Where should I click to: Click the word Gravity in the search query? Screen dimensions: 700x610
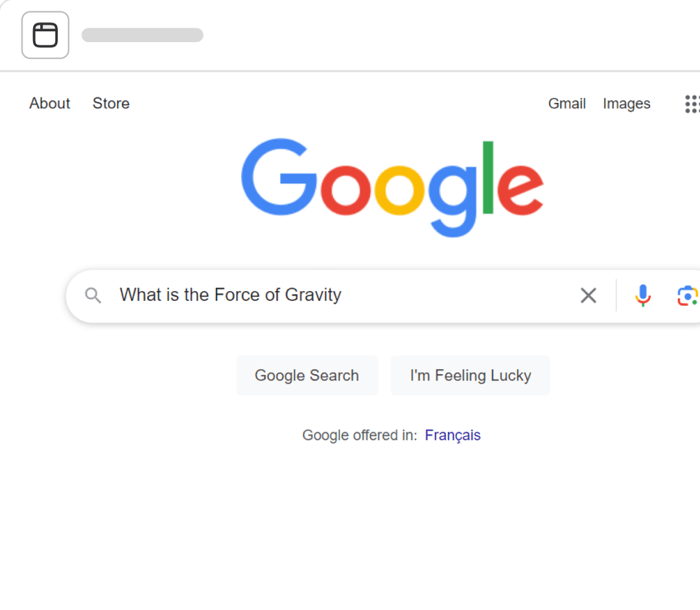coord(313,295)
